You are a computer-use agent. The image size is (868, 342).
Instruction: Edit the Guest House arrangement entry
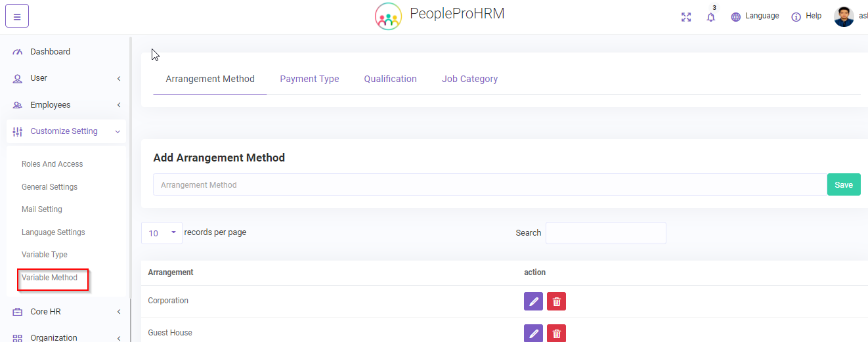pyautogui.click(x=533, y=333)
